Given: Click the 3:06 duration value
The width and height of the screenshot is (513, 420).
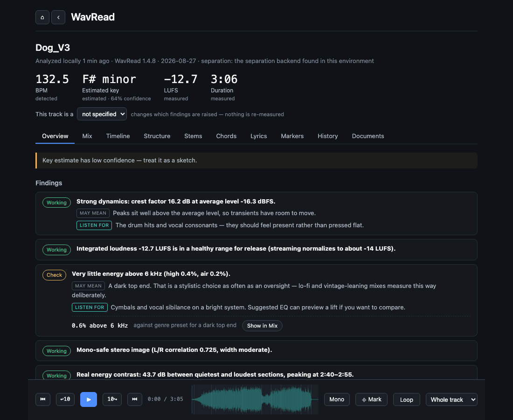Looking at the screenshot, I should tap(224, 79).
